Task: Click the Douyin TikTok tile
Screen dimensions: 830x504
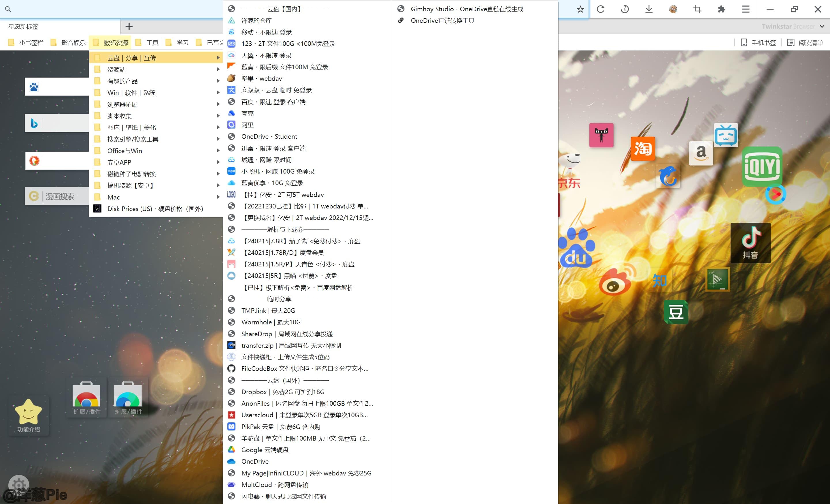Action: click(750, 243)
